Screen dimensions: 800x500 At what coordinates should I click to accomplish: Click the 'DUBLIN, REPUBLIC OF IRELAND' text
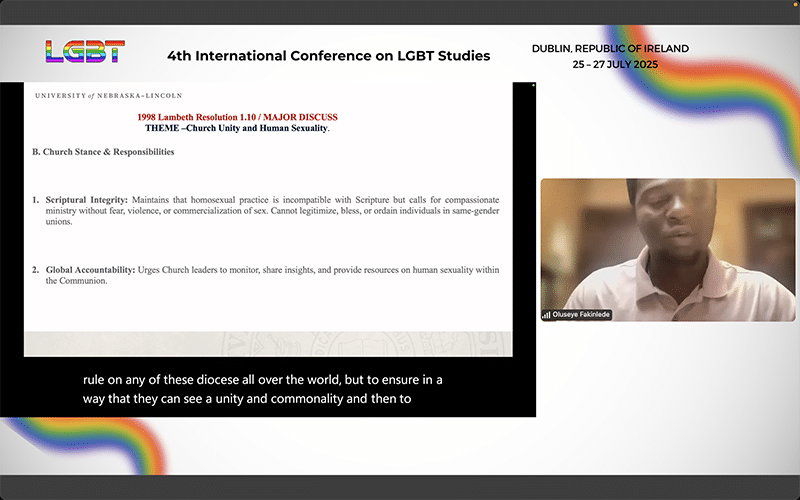(610, 48)
